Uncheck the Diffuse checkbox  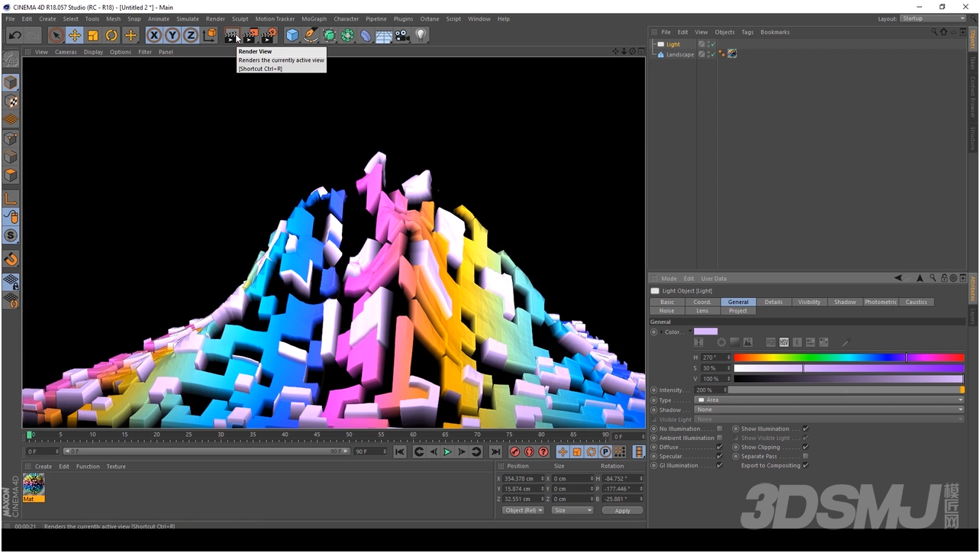click(x=720, y=447)
